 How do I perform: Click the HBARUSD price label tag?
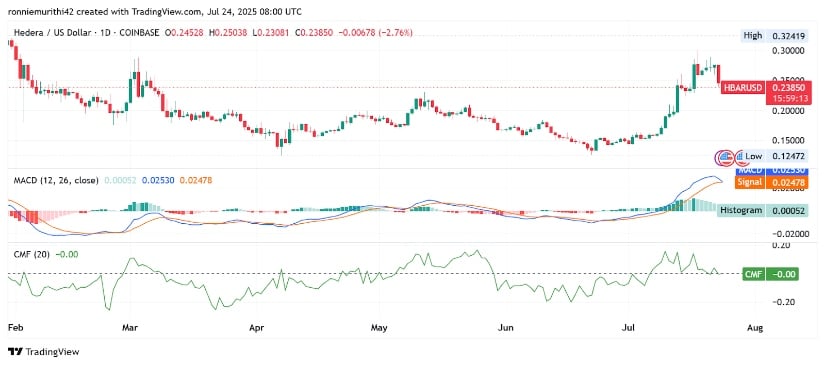click(742, 88)
